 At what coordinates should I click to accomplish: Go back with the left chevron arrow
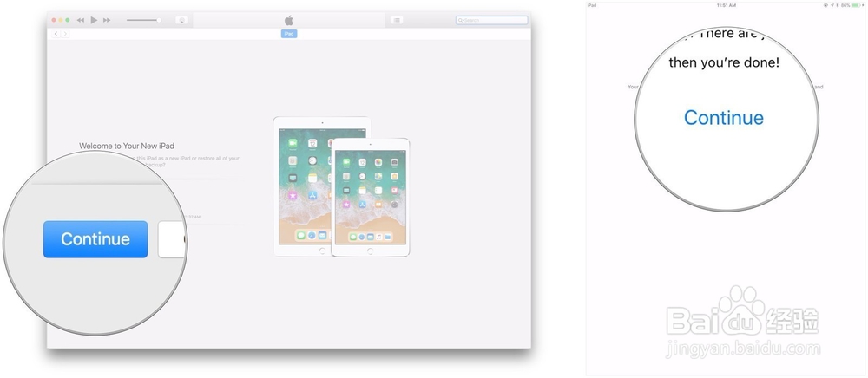(x=56, y=34)
